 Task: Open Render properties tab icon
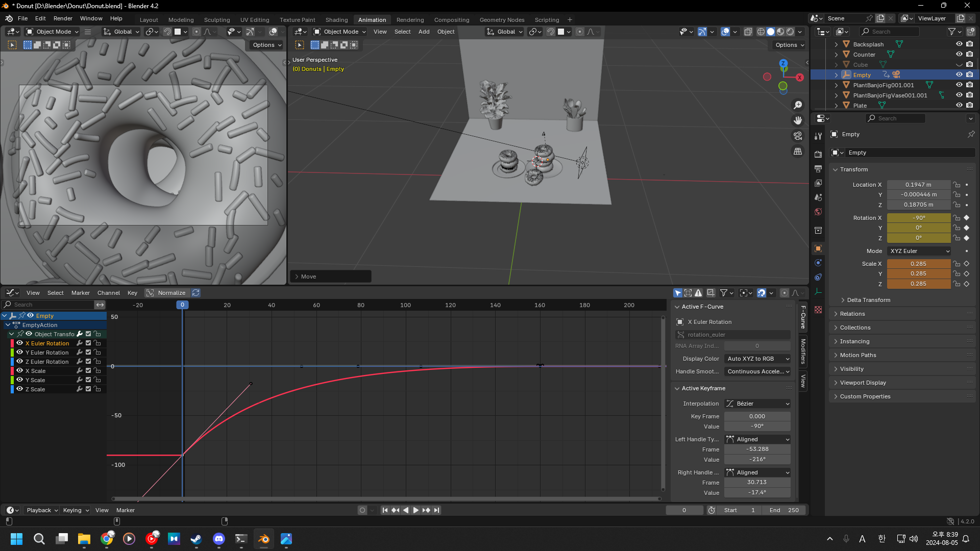pos(818,154)
